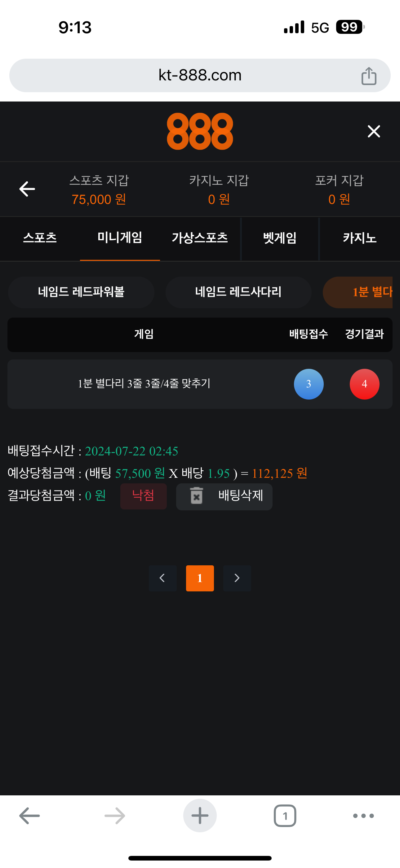Viewport: 400px width, 868px height.
Task: Tap the 888 orange logo
Action: coord(200,131)
